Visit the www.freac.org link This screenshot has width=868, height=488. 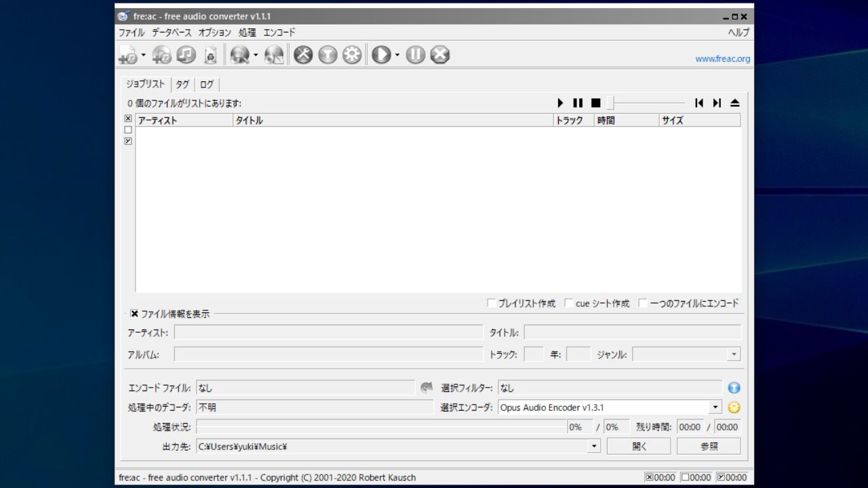[x=722, y=59]
